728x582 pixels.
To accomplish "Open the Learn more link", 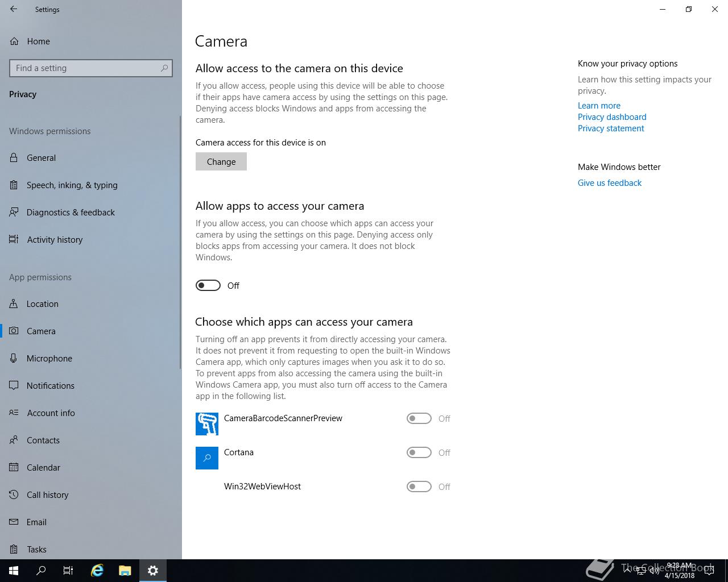I will click(x=599, y=105).
